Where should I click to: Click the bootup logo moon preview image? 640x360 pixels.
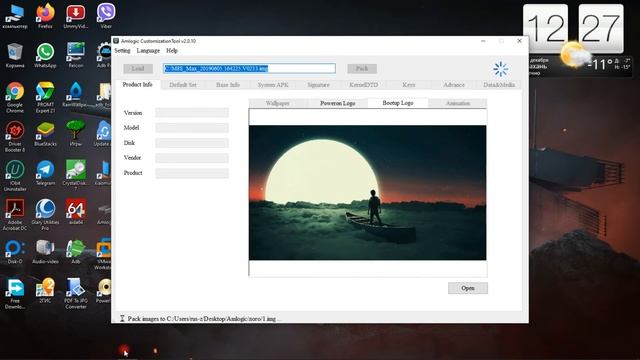click(367, 193)
